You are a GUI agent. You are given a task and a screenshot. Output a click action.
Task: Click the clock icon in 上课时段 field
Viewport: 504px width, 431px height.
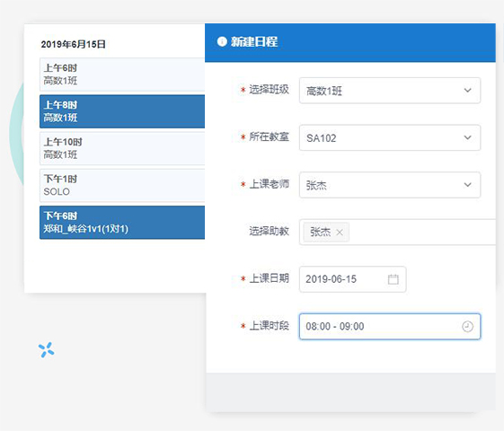467,326
